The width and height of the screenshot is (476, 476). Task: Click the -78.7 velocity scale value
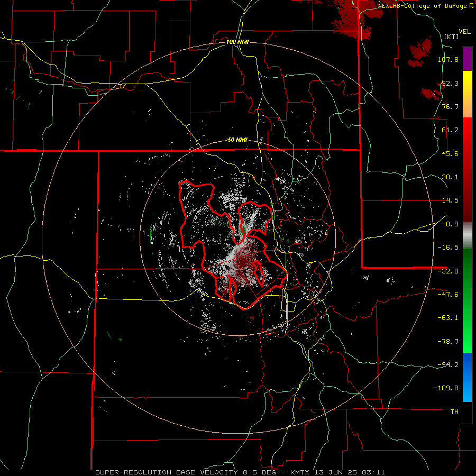448,342
